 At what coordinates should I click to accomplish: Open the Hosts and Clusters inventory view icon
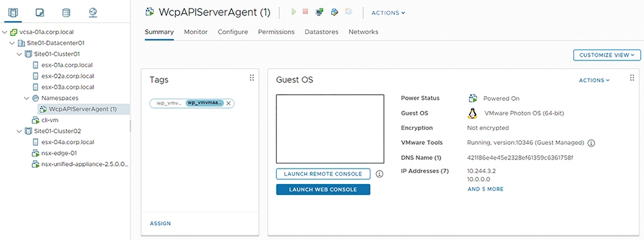[x=13, y=12]
